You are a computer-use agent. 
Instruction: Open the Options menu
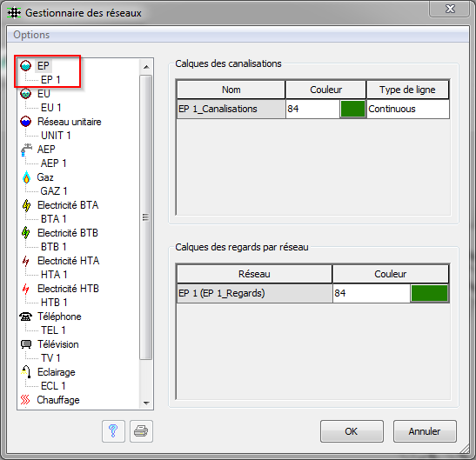point(31,35)
